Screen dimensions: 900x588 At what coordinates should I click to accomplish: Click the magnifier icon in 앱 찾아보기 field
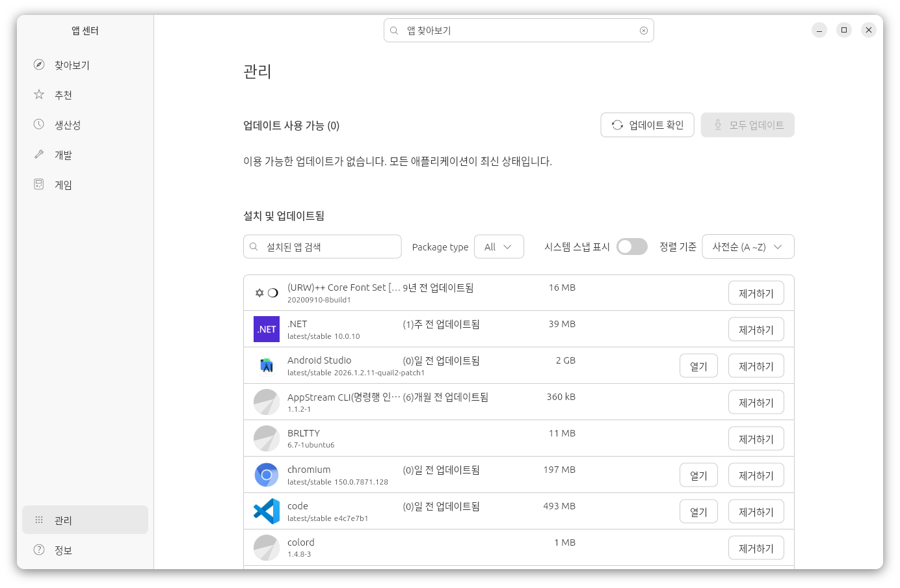pyautogui.click(x=394, y=31)
